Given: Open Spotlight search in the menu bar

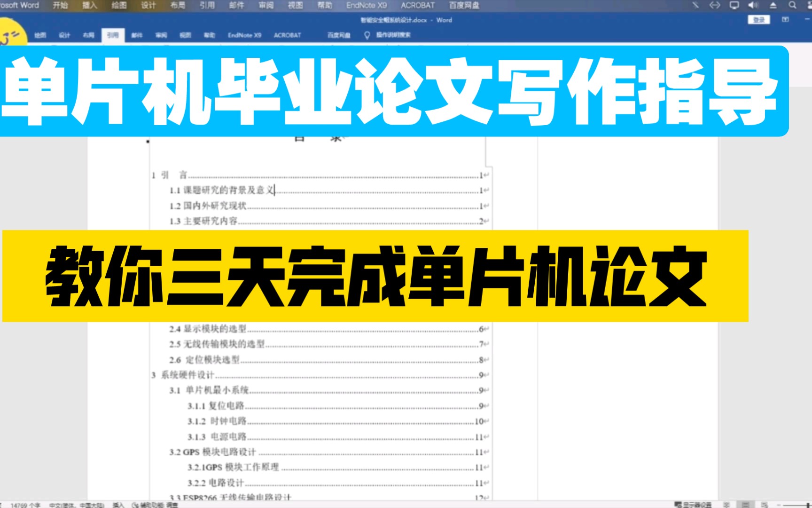Looking at the screenshot, I should 792,5.
